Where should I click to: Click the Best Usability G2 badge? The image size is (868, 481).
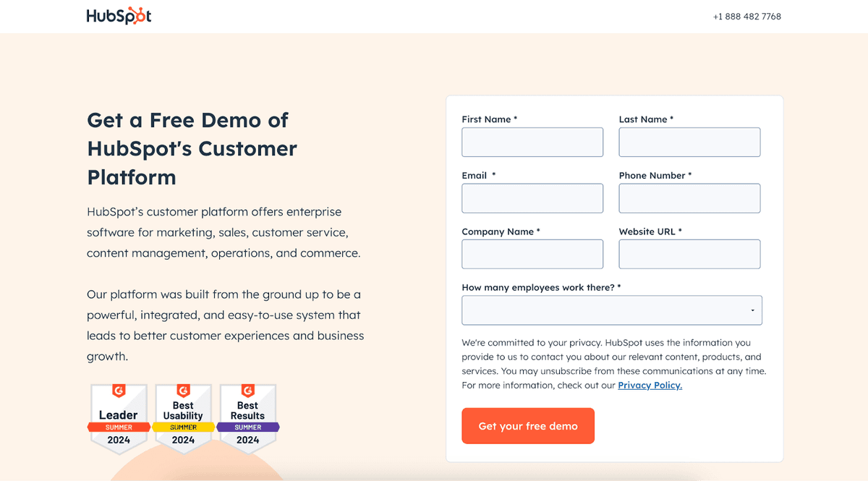183,420
